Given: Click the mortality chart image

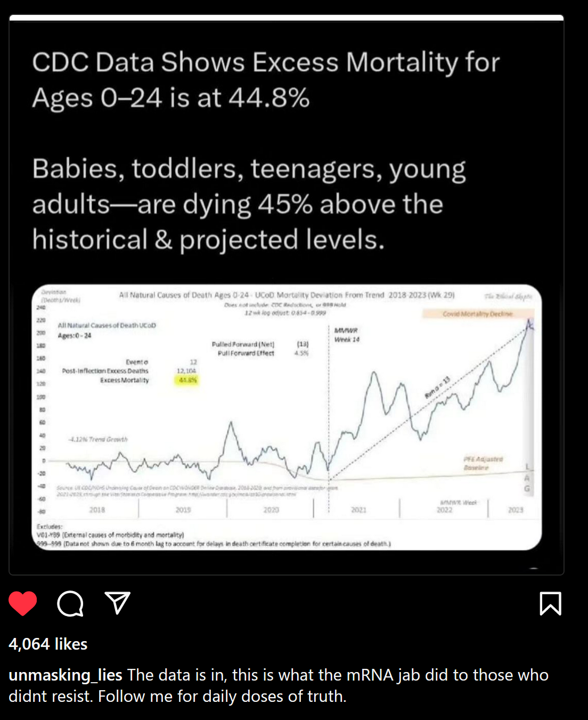Looking at the screenshot, I should [287, 417].
